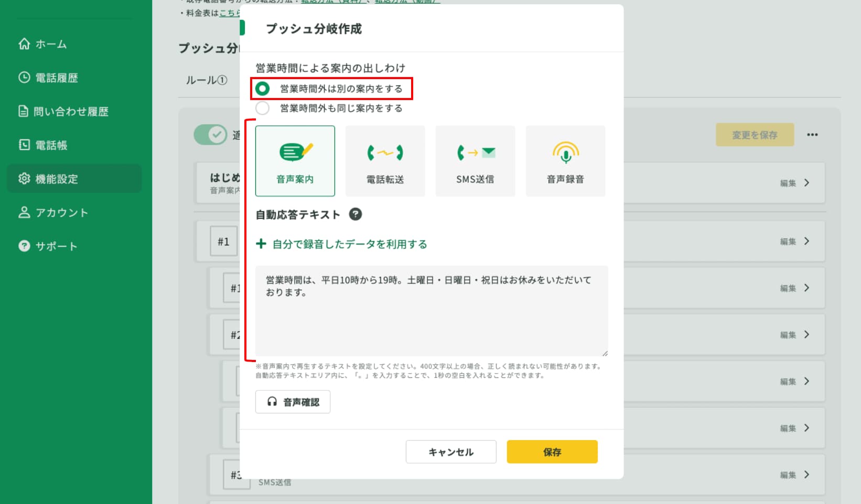Click the 保存 save button
The height and width of the screenshot is (504, 861).
(x=551, y=451)
